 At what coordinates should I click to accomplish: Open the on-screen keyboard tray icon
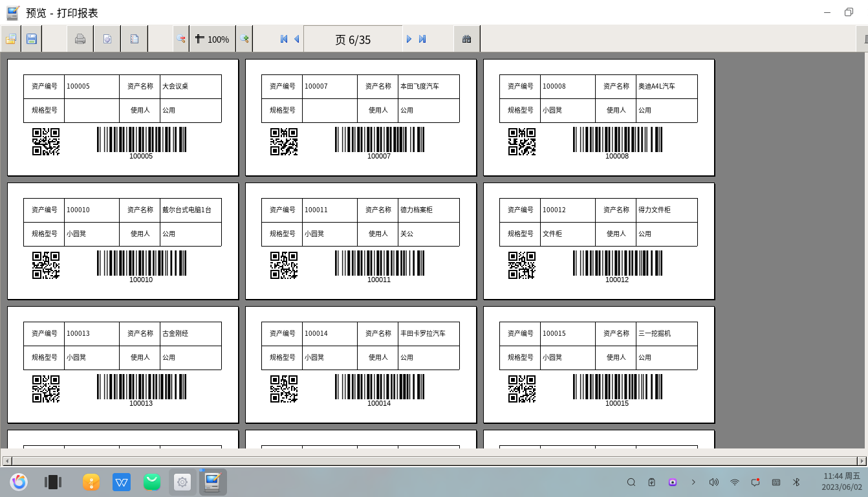pos(776,482)
